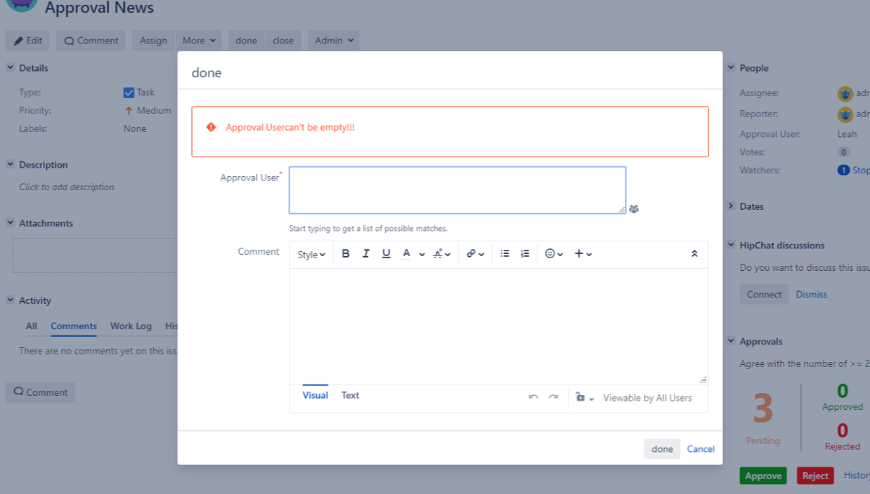Click the Approval User value Leah

[x=847, y=134]
